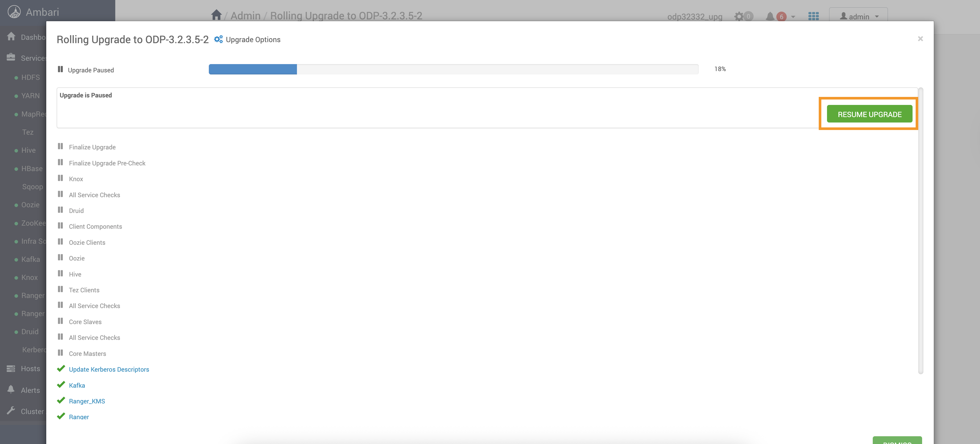Click the Upgrade Options gears icon
Viewport: 980px width, 444px height.
point(218,39)
